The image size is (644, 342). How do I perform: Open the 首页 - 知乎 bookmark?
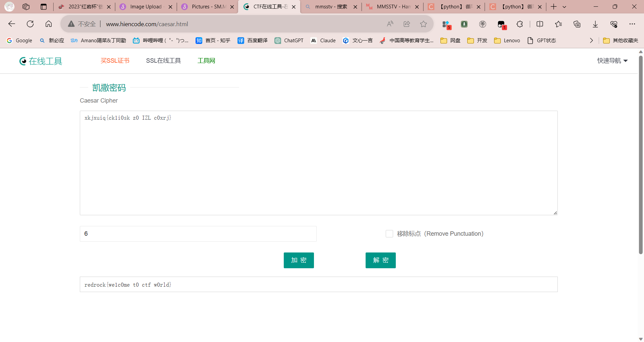point(213,41)
